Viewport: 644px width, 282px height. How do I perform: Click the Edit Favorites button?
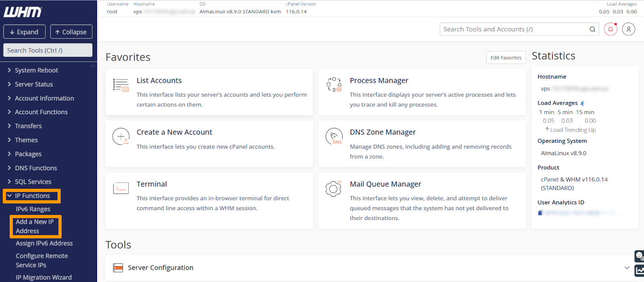(x=506, y=57)
